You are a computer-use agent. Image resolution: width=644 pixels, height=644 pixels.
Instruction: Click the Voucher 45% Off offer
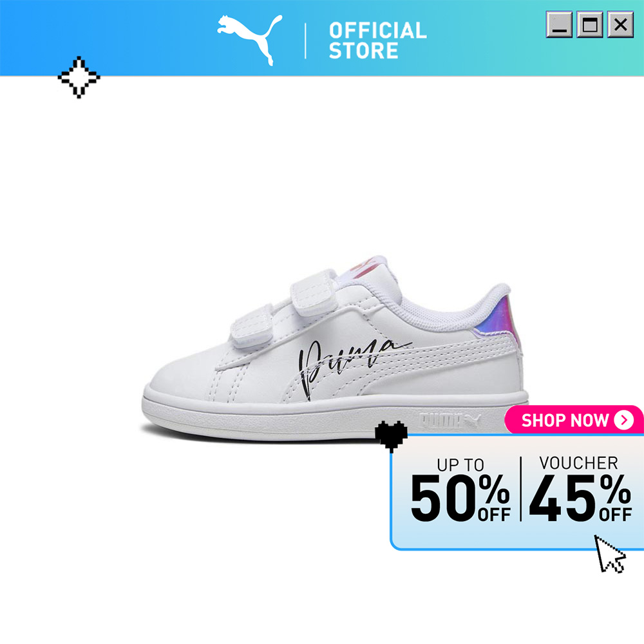(580, 489)
